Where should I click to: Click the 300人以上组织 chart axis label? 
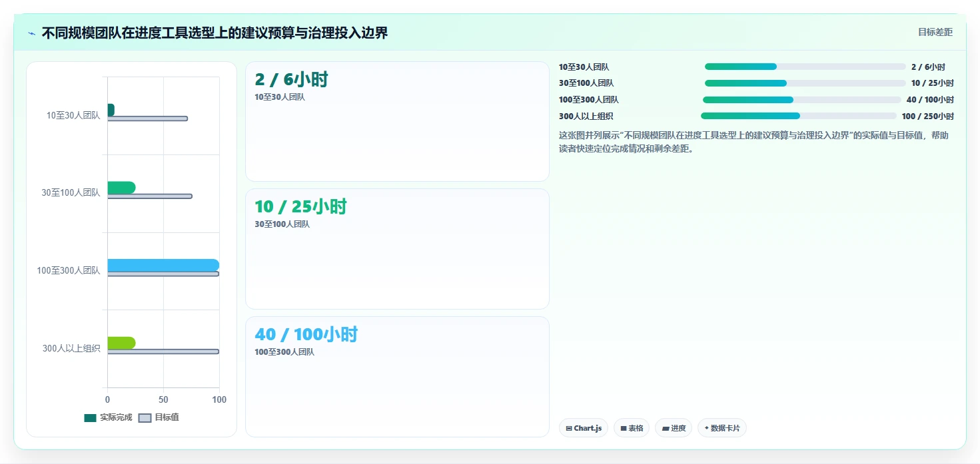point(71,348)
